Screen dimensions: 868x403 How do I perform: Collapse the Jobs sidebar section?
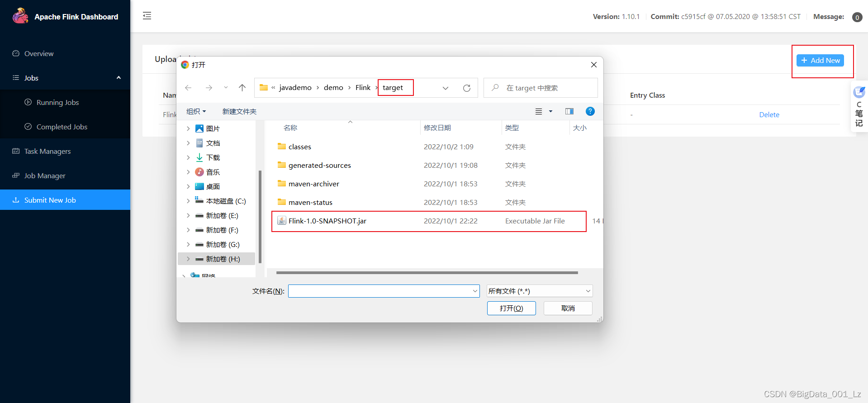click(119, 78)
